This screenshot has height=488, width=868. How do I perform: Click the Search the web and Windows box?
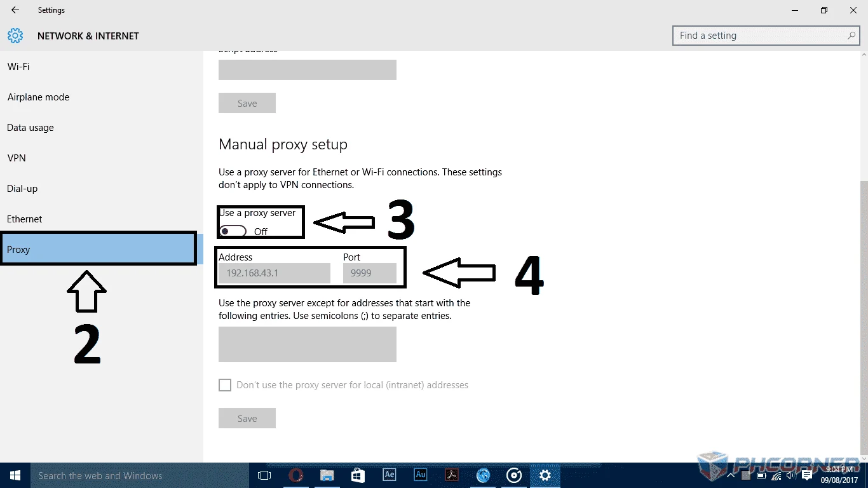click(x=140, y=475)
